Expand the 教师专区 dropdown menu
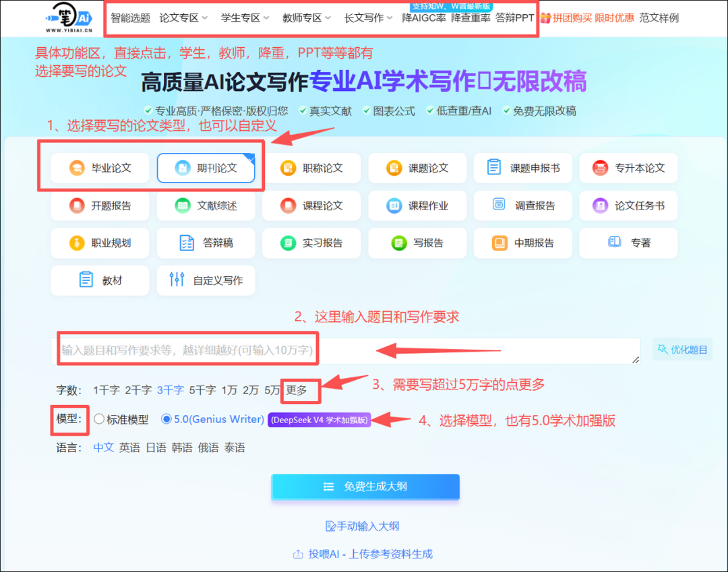The height and width of the screenshot is (572, 728). [307, 18]
